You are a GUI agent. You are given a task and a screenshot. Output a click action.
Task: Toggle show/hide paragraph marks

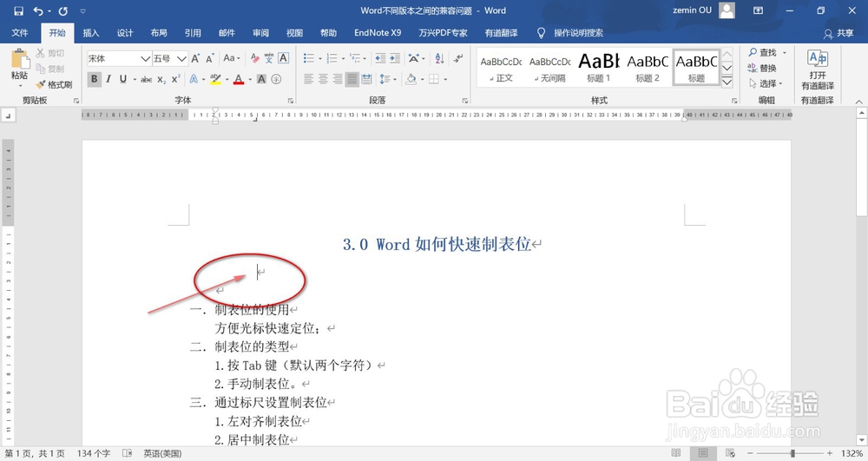(x=457, y=58)
